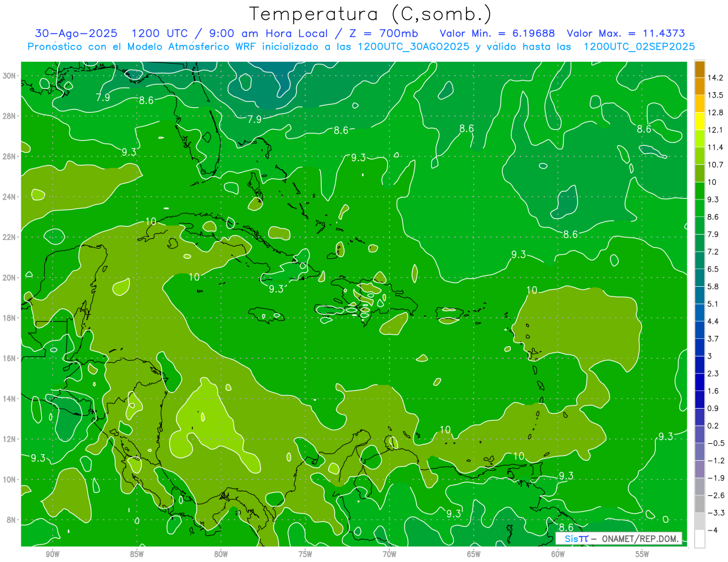Click the 65W longitude axis label
Image resolution: width=728 pixels, height=562 pixels.
pos(474,554)
